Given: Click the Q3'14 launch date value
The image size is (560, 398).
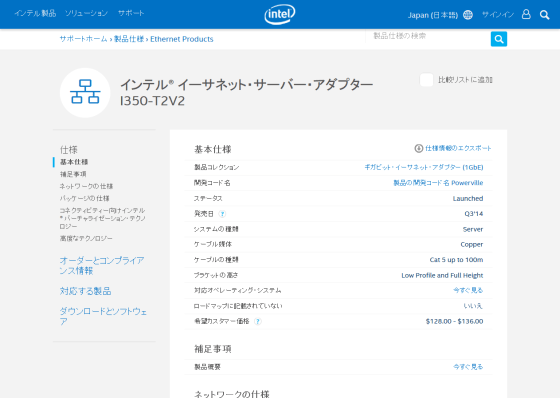Looking at the screenshot, I should pos(474,214).
